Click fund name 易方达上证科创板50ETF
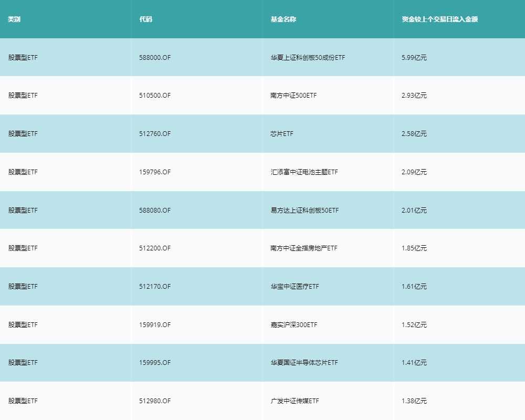525x420 pixels. click(x=304, y=211)
